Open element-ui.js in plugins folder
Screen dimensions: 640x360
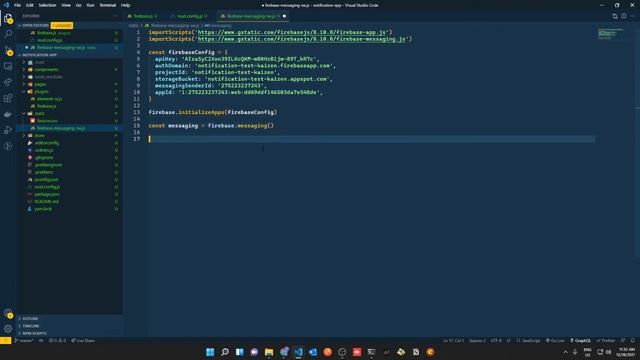49,99
